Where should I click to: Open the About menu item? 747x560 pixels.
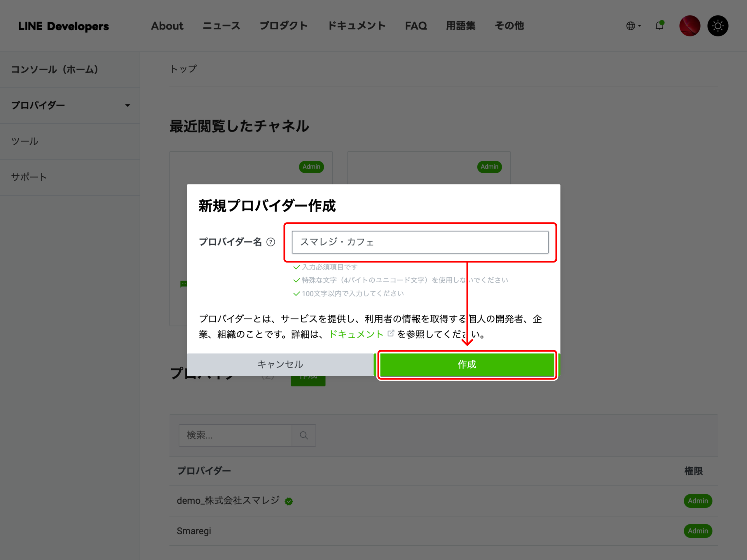[x=167, y=26]
